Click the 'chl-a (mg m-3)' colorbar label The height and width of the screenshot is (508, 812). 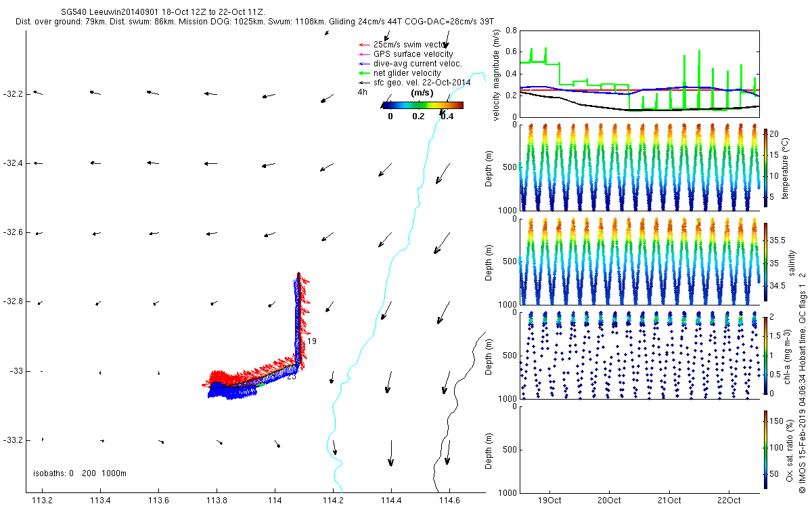(x=789, y=356)
